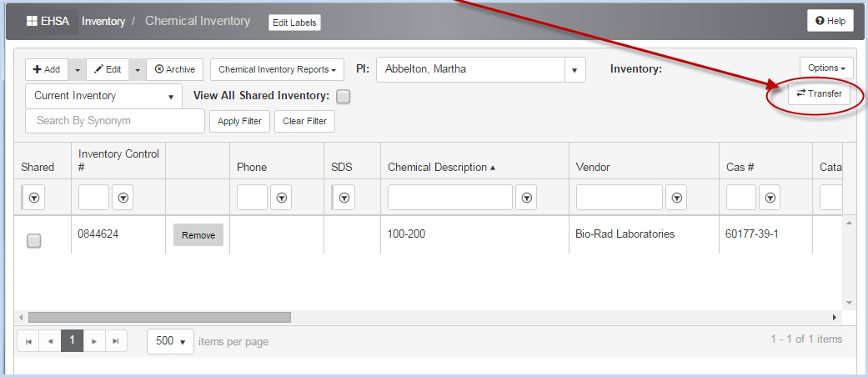
Task: Click Apply Filter
Action: coord(239,121)
